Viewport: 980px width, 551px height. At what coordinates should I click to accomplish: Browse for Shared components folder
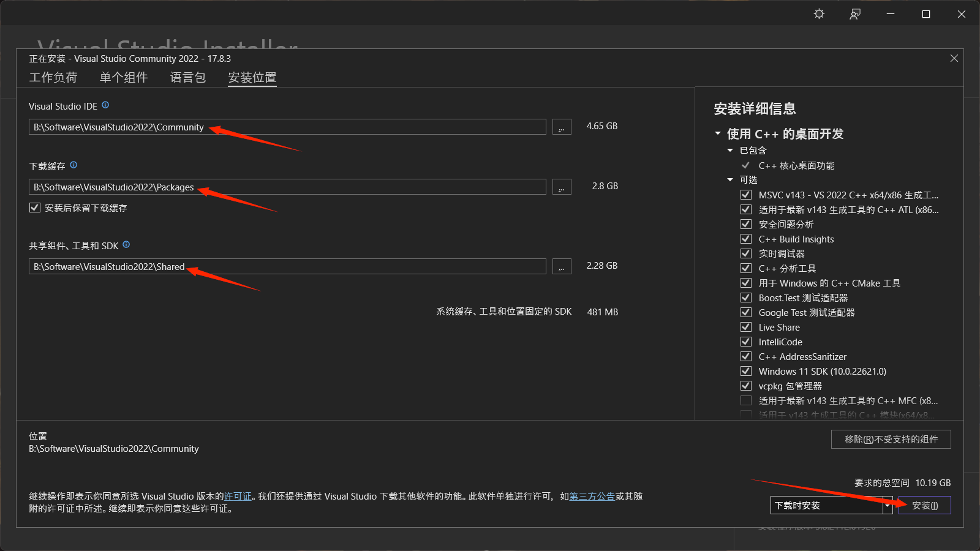(562, 266)
